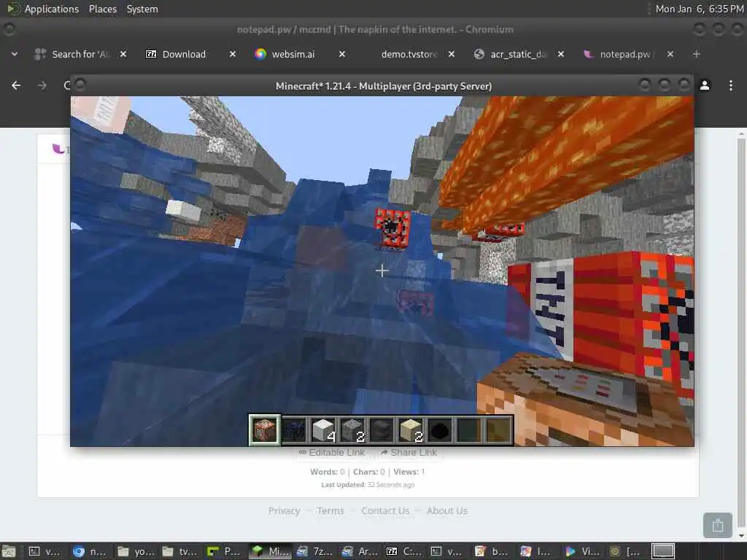Click the primed TNT block in the water

pos(393,228)
